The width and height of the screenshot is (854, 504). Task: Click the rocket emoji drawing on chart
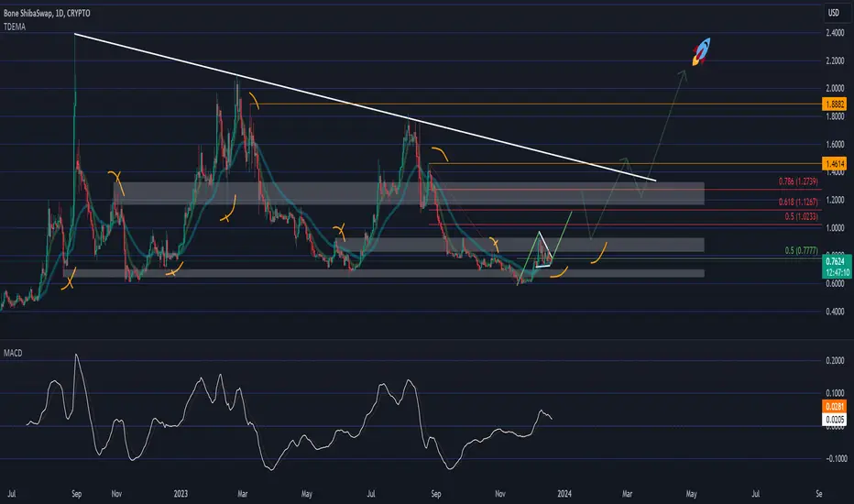[x=702, y=51]
